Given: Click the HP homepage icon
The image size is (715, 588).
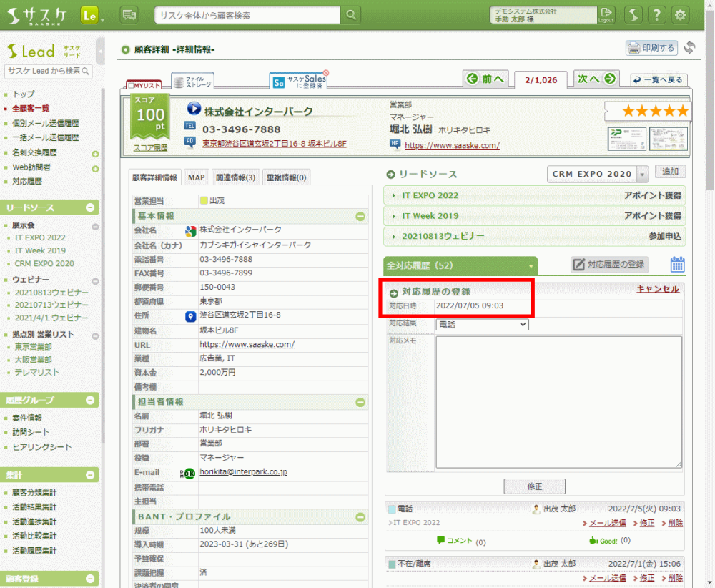Looking at the screenshot, I should point(395,144).
